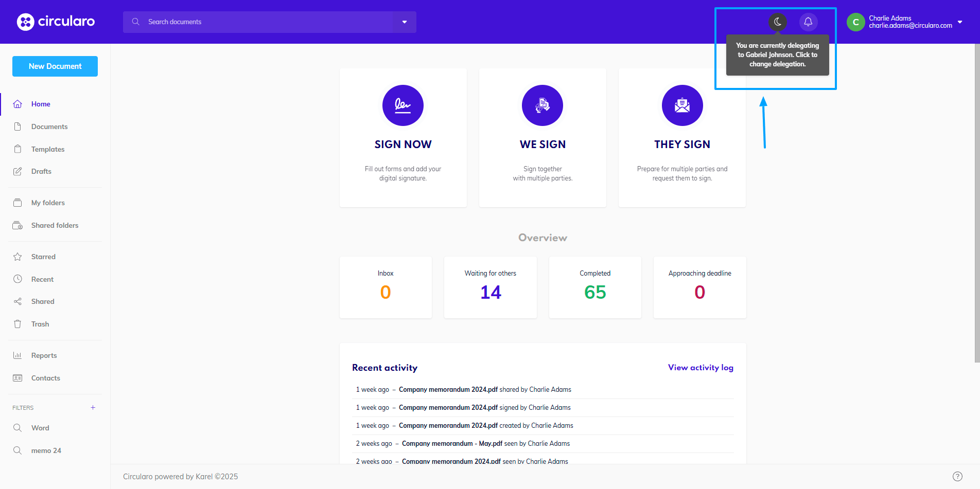Click the We Sign circular icon
980x489 pixels.
click(542, 105)
